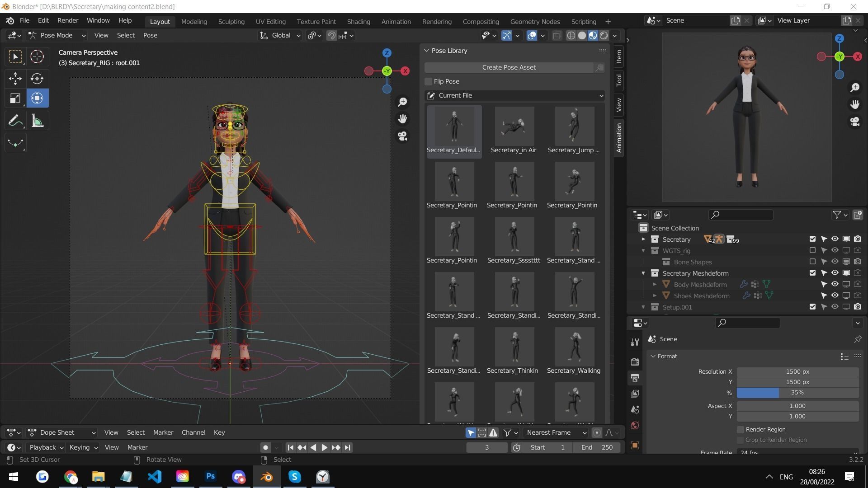Image resolution: width=868 pixels, height=488 pixels.
Task: Switch to the Sculpting workspace
Action: pos(231,22)
